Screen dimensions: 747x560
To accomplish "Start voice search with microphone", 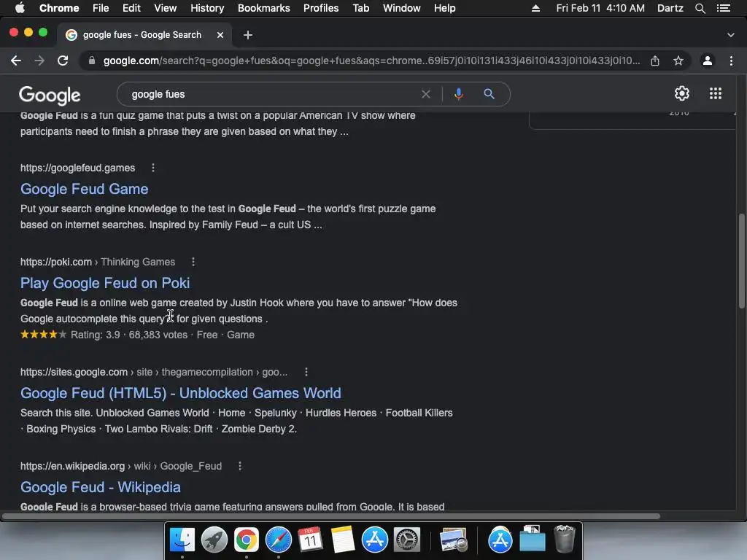I will 458,94.
